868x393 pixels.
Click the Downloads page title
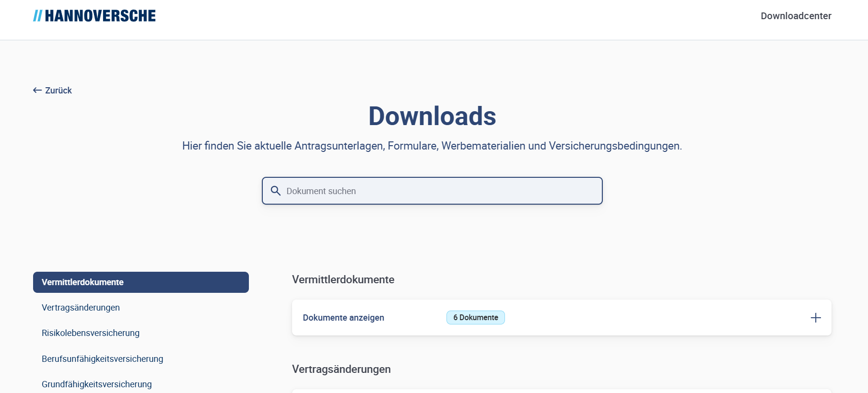(x=432, y=116)
